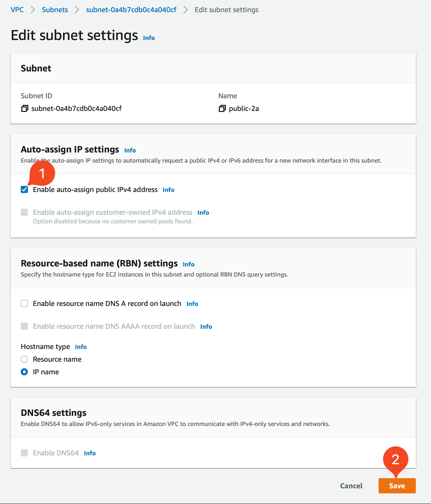The width and height of the screenshot is (431, 504).
Task: Check the Enable DNS64 checkbox
Action: tap(24, 453)
